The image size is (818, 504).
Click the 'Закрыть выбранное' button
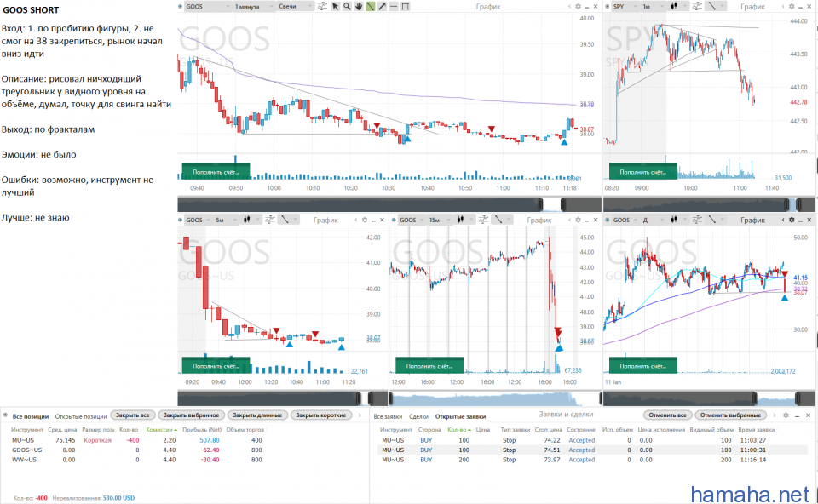click(192, 415)
